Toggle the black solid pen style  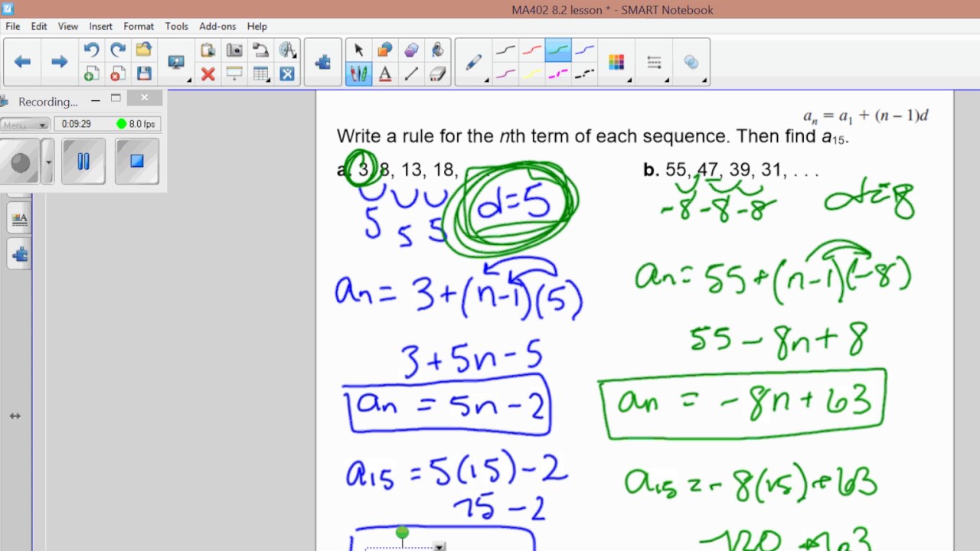(x=505, y=50)
